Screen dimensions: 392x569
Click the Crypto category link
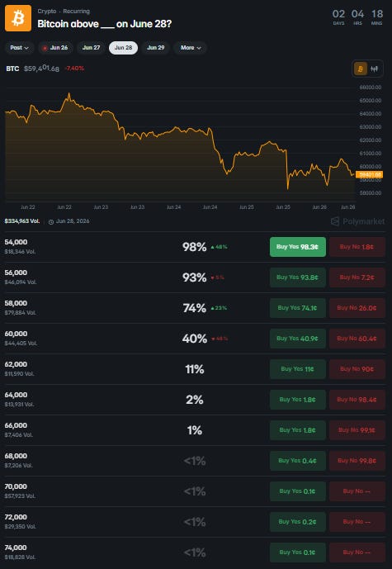point(47,12)
